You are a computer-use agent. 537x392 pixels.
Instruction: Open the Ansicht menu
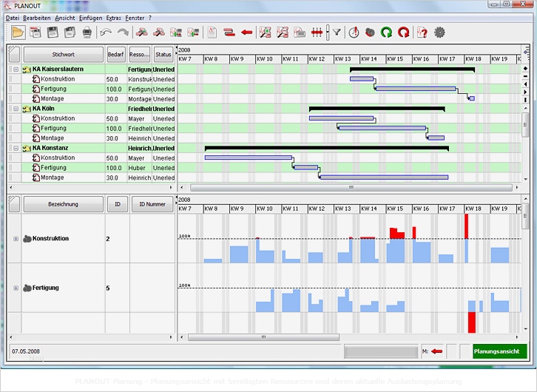(65, 18)
